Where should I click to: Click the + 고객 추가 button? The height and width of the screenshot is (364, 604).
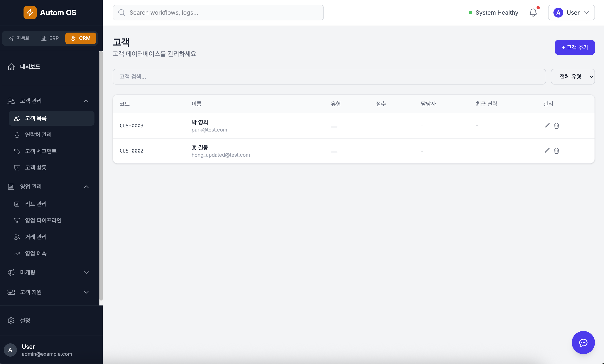tap(575, 47)
